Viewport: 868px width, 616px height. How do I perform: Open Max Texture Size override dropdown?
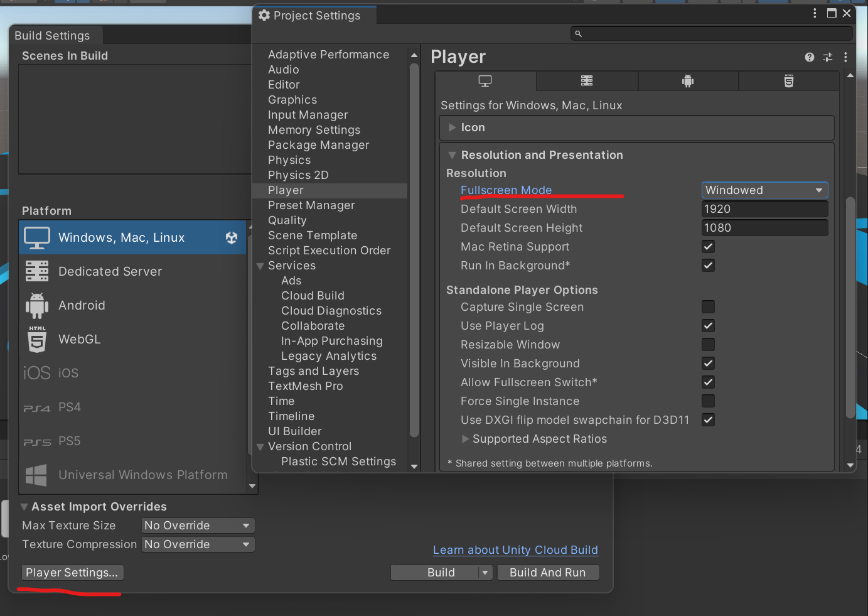(x=198, y=526)
